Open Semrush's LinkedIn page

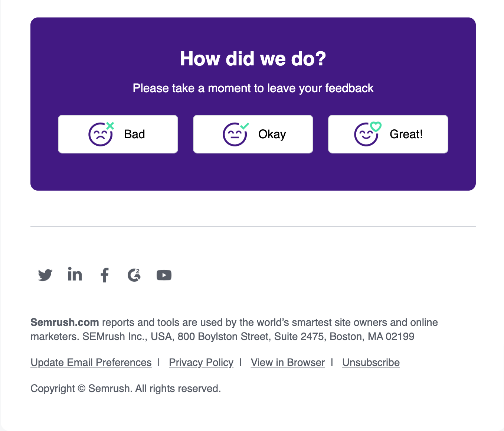point(75,275)
